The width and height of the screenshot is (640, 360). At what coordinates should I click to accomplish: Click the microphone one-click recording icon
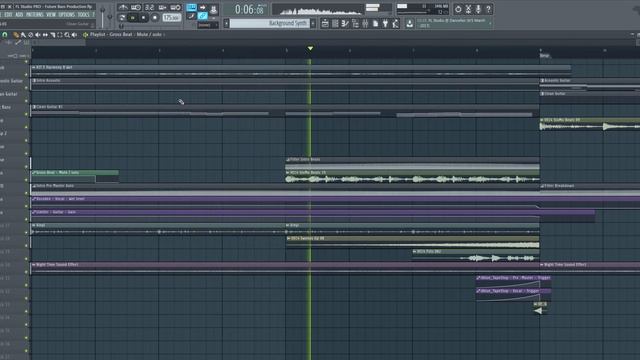tap(478, 9)
